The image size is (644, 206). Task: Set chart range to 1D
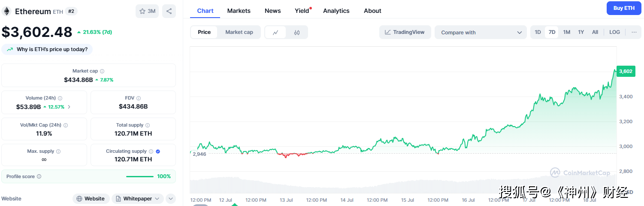(538, 32)
